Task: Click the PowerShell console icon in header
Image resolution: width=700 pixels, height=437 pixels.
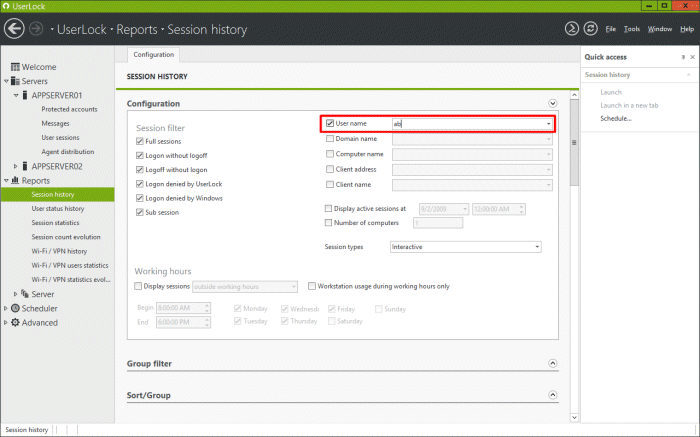Action: [571, 29]
